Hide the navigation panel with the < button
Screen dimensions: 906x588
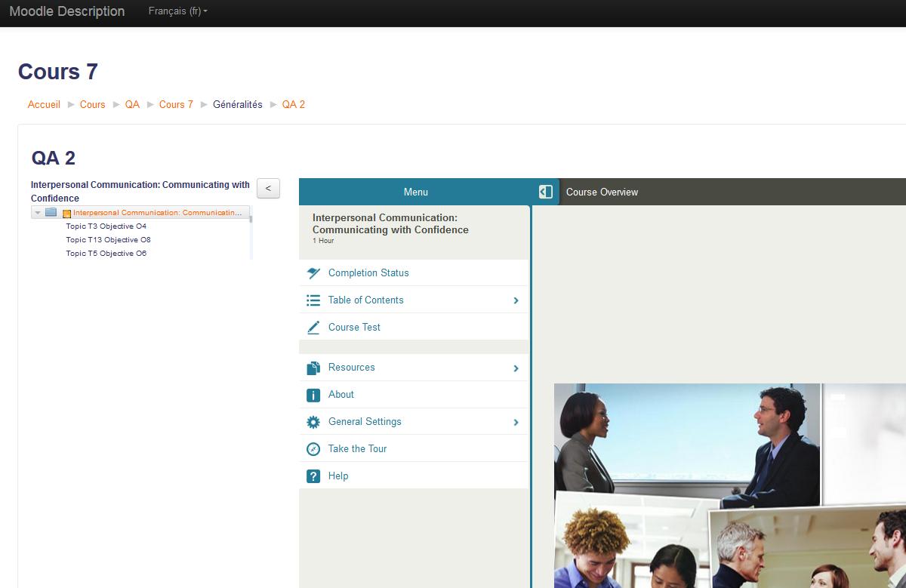click(x=268, y=189)
